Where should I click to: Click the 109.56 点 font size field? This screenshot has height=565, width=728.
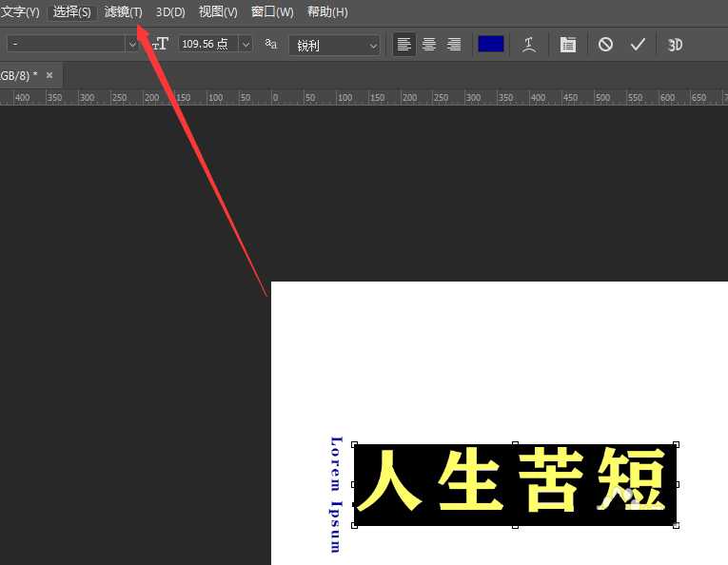coord(207,45)
